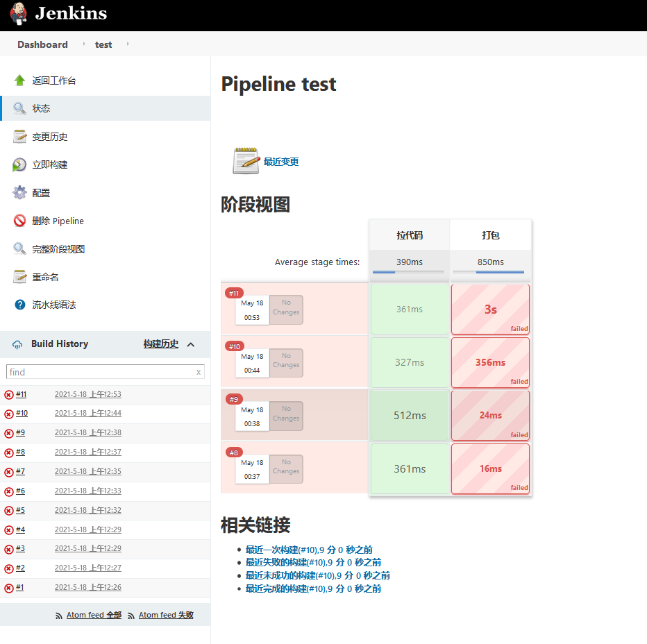Click the failed status icon for build #8
Screen dimensions: 647x644
8,452
